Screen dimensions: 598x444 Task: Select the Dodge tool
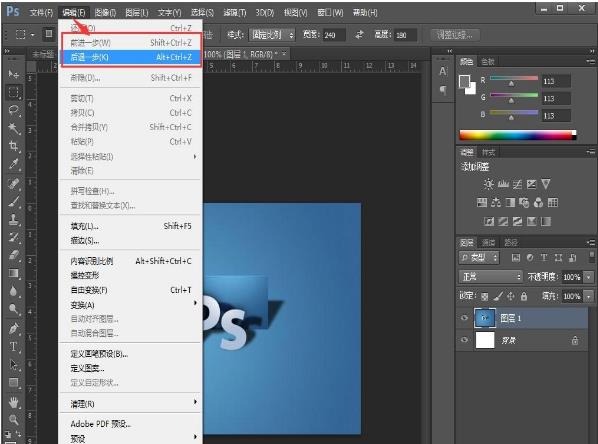click(x=14, y=309)
